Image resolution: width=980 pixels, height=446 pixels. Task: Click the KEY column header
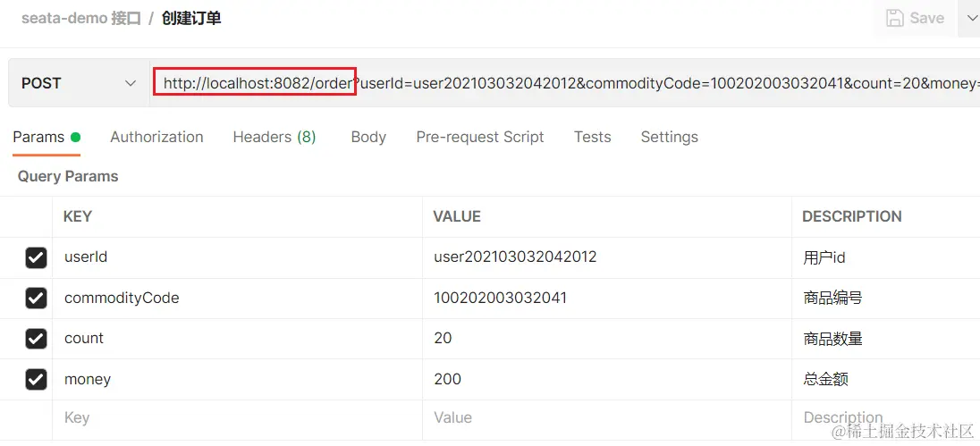(x=78, y=217)
